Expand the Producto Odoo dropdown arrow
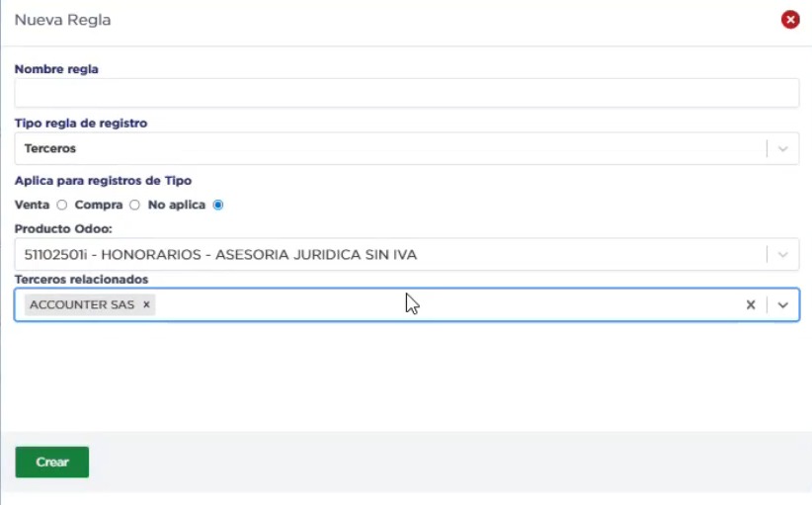Viewport: 812px width, 505px height. point(783,254)
